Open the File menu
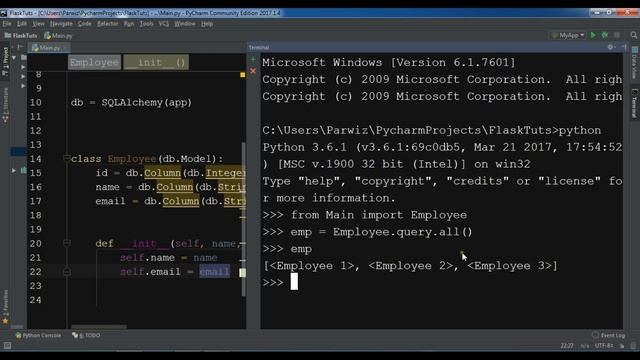The image size is (640, 360). (x=7, y=24)
